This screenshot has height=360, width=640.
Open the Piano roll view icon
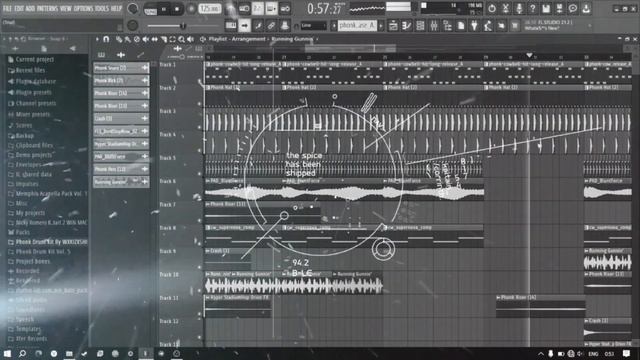tap(407, 26)
